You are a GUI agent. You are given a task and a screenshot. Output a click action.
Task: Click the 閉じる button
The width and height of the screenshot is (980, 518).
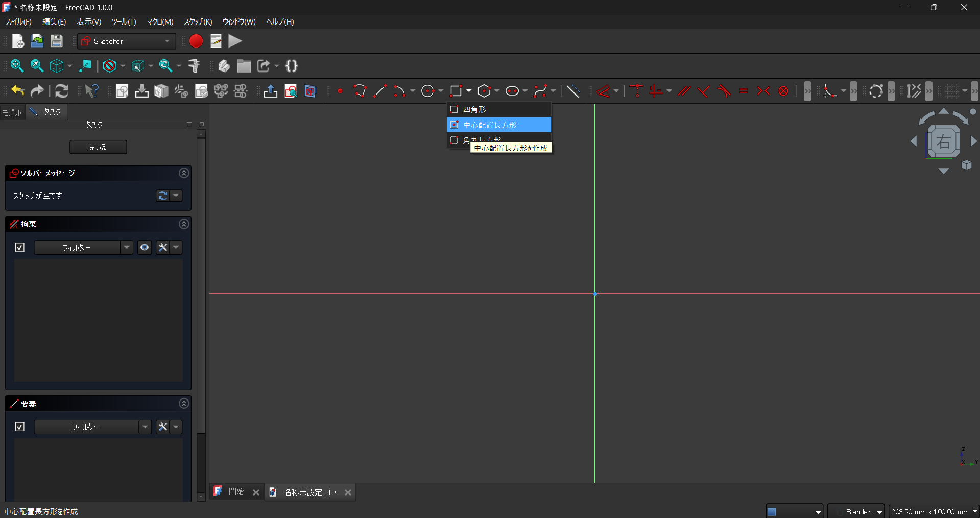click(x=98, y=147)
